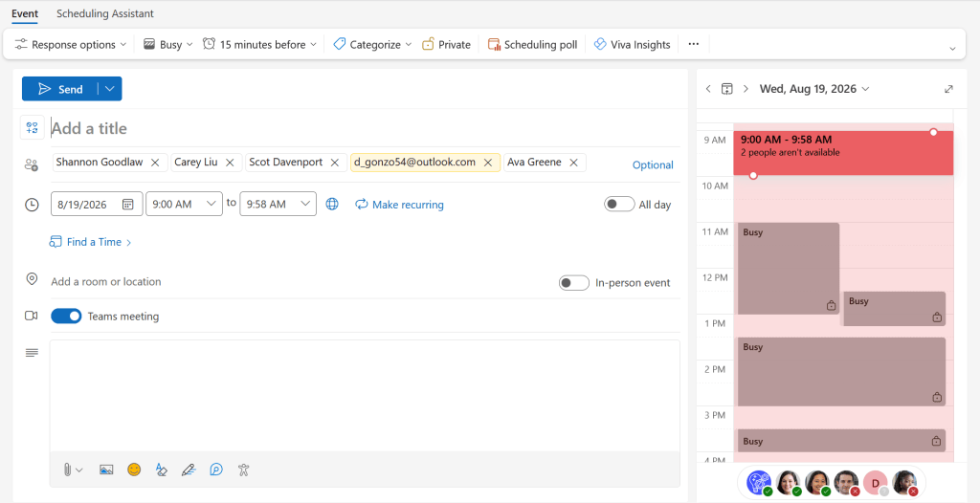Remove d_gonzo54@outlook.com from attendees

[x=488, y=163]
